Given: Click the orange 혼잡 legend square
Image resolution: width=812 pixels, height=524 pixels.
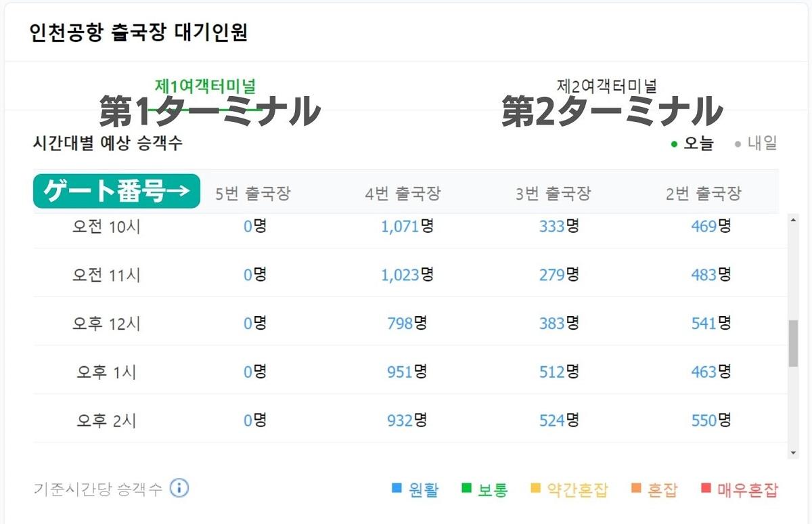Looking at the screenshot, I should click(x=636, y=488).
